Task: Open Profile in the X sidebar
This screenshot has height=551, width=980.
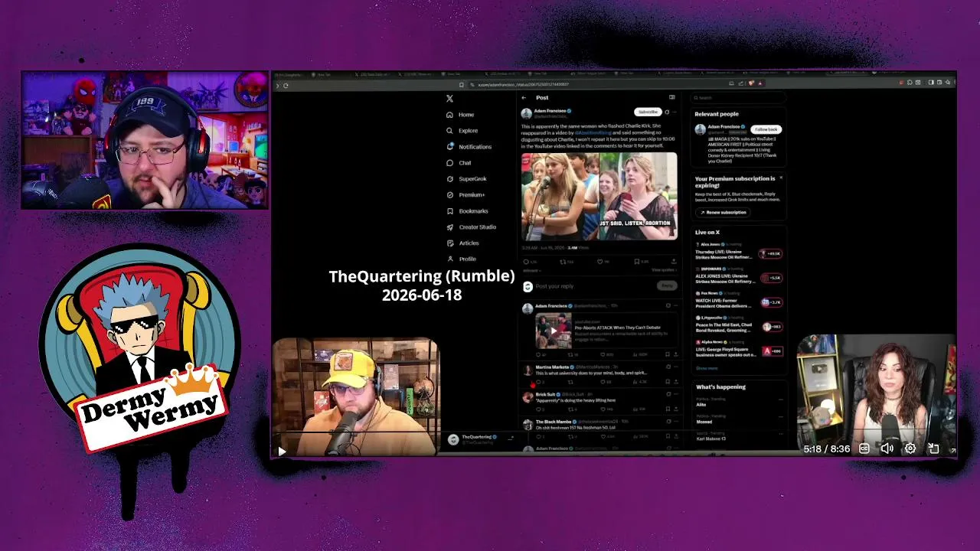Action: [x=461, y=259]
